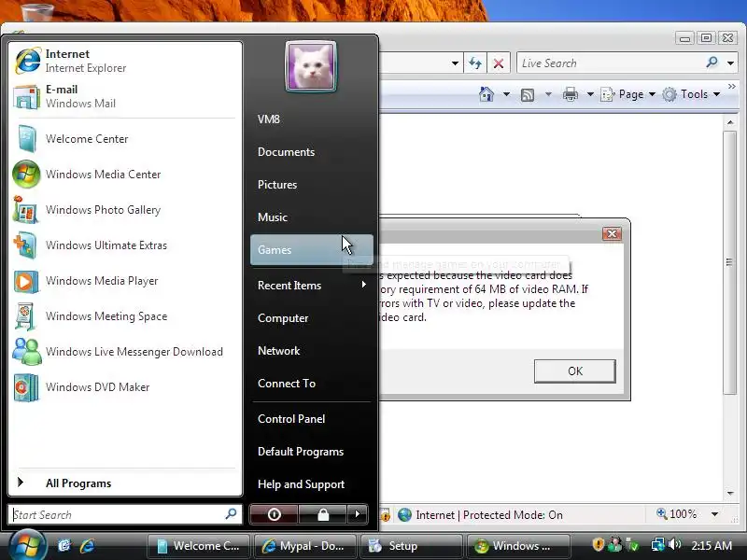This screenshot has width=747, height=560.
Task: Click the IE Print icon
Action: tap(571, 94)
